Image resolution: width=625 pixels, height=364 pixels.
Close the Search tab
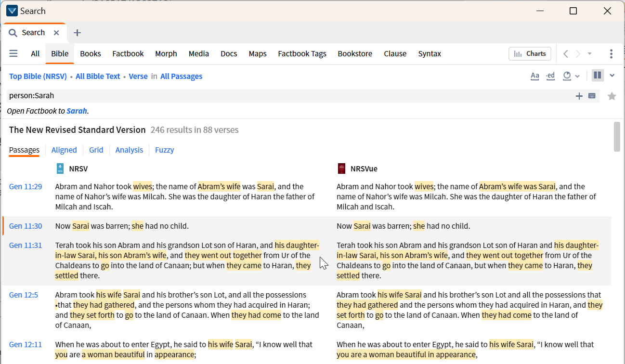(56, 33)
